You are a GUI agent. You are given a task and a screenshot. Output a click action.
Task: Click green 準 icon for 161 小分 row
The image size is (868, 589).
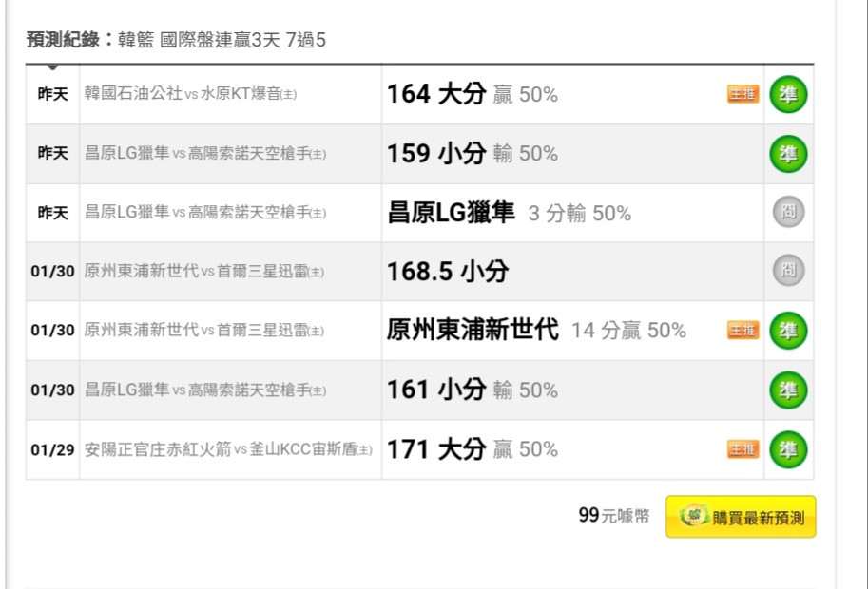(x=788, y=389)
